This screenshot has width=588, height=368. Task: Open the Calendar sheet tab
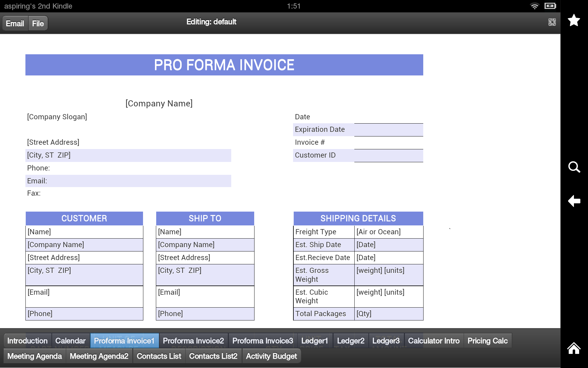(70, 340)
